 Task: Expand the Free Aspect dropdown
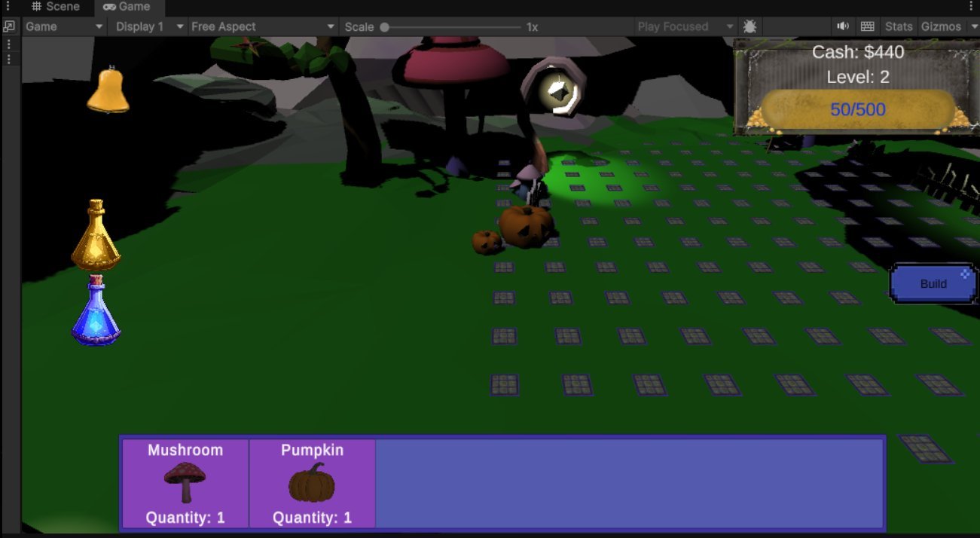[262, 26]
